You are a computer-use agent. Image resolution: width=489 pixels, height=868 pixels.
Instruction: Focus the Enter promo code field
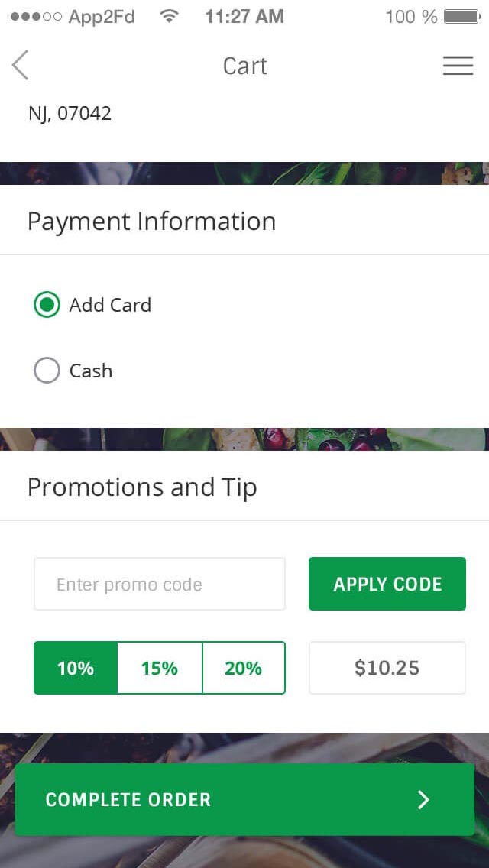160,584
